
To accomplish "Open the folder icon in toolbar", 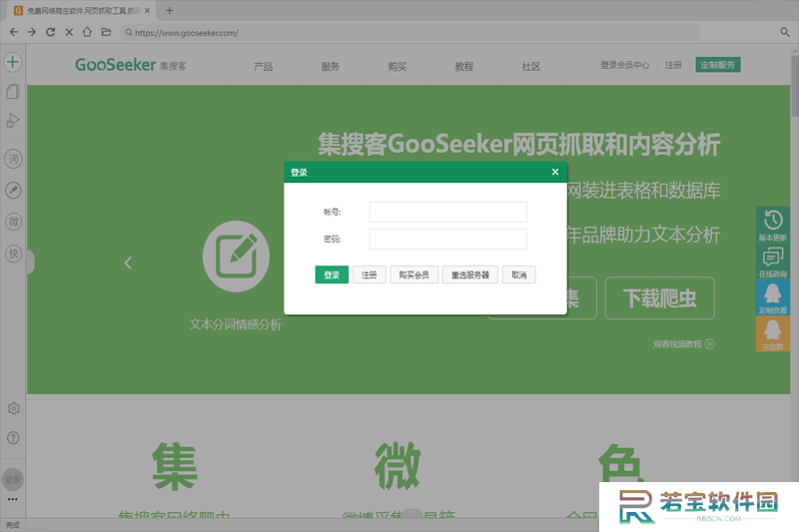I will 106,32.
